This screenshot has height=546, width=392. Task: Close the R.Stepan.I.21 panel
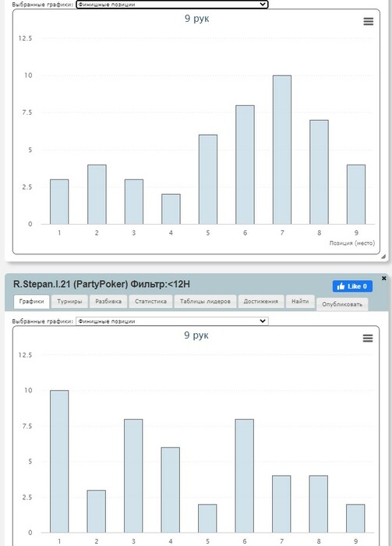pos(384,278)
